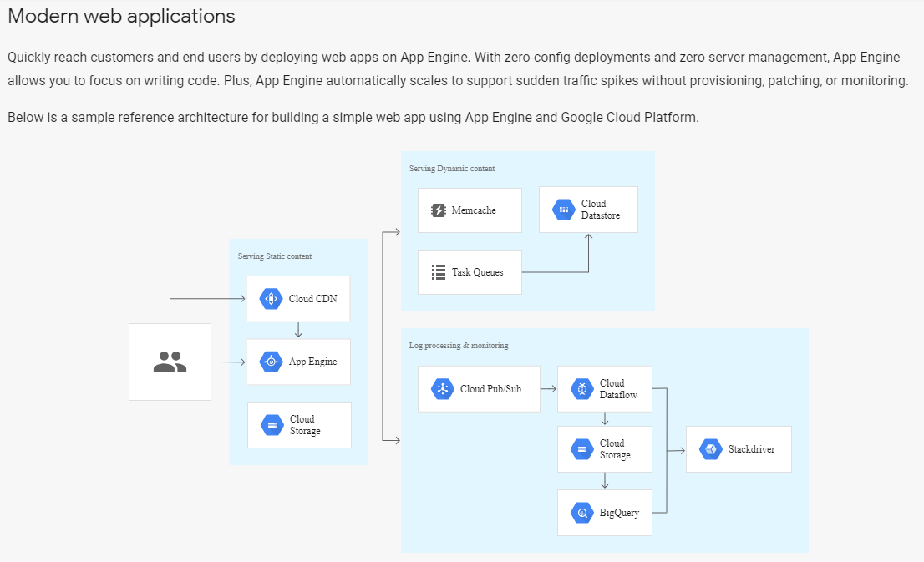Select the "BigQuery" label text
Screen dimensions: 924x562
tap(619, 513)
